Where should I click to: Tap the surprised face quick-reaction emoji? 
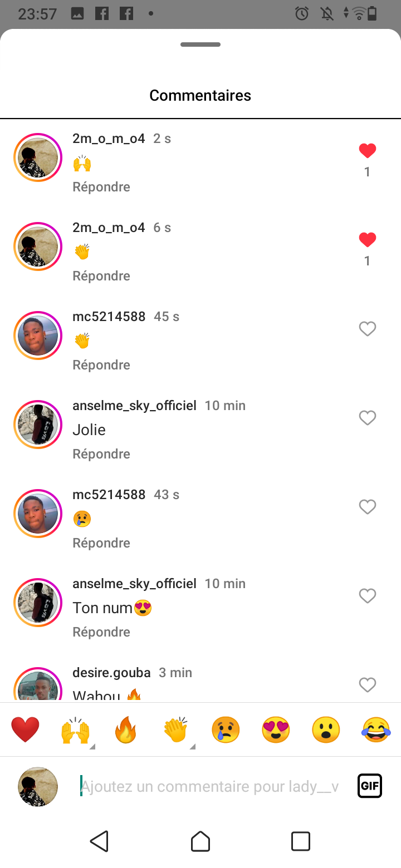pos(326,729)
